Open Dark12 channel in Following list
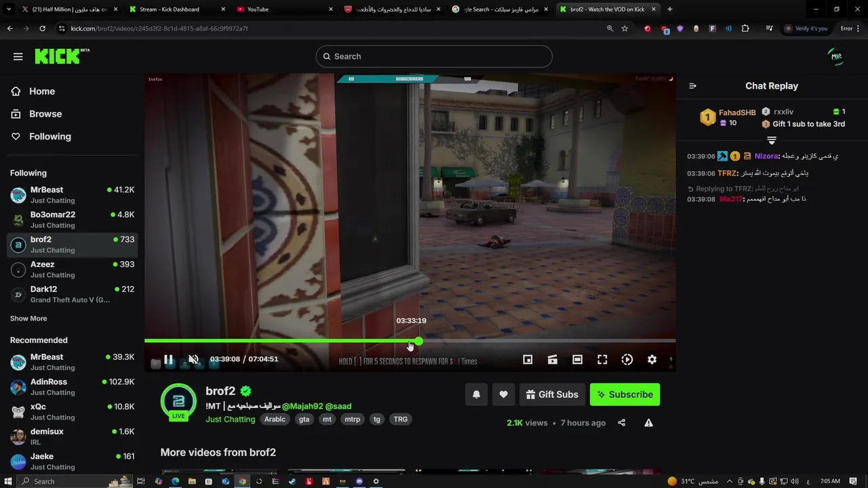868x488 pixels. pos(71,294)
